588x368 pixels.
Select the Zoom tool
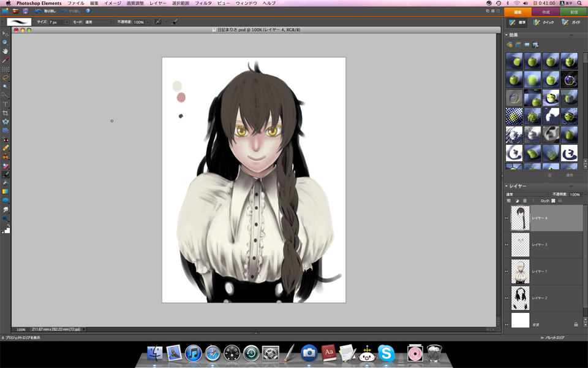pyautogui.click(x=6, y=43)
